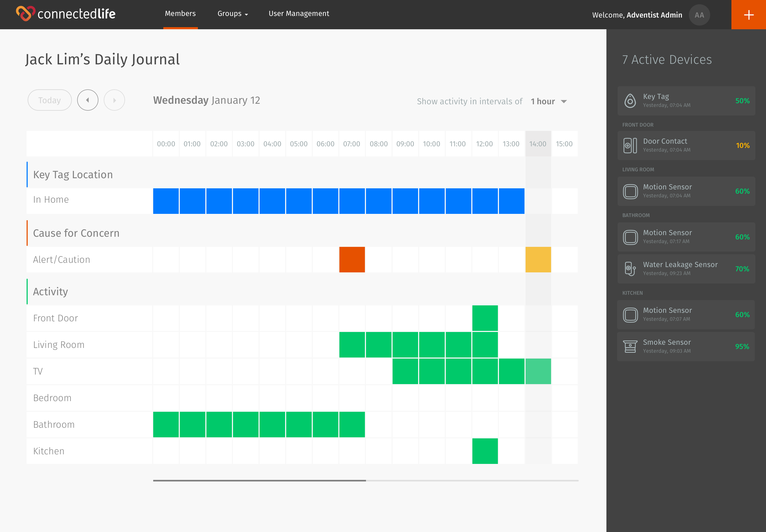Click the Living Room Motion Sensor icon

tap(630, 191)
